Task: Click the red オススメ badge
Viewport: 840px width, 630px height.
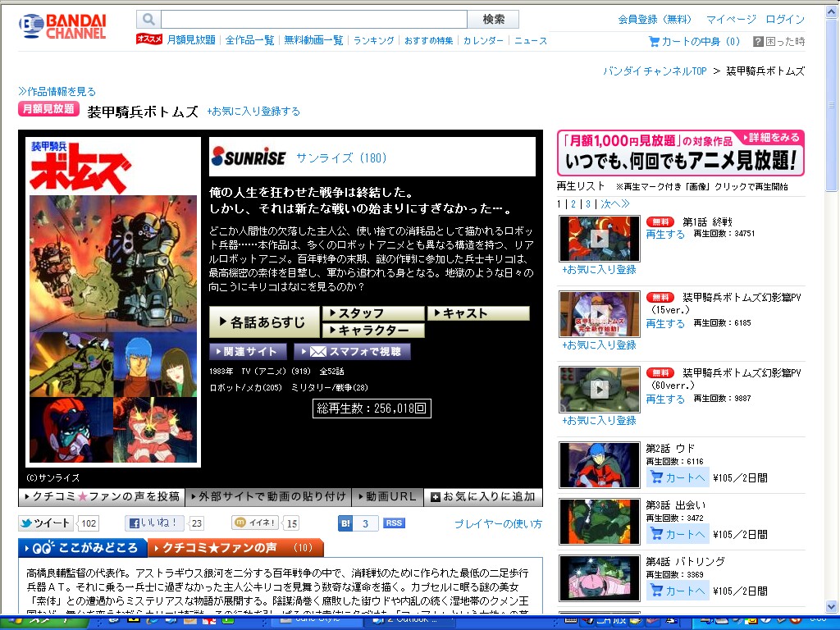Action: [x=149, y=39]
